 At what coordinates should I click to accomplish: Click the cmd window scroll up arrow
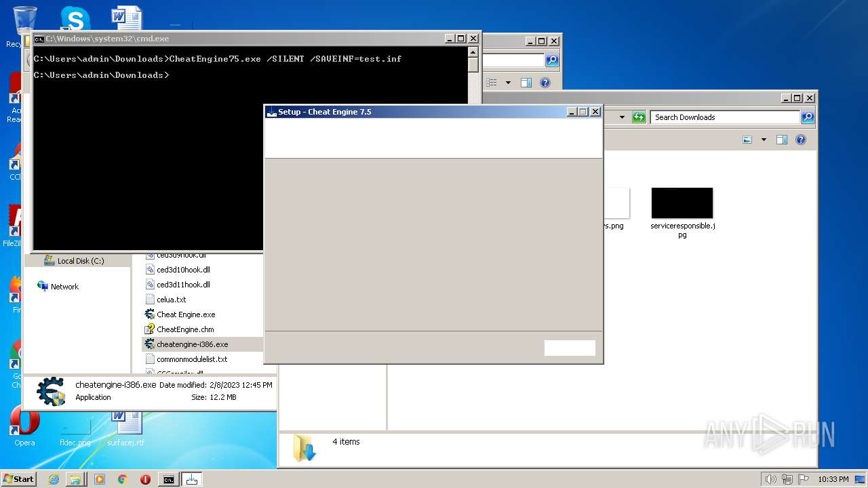click(473, 52)
